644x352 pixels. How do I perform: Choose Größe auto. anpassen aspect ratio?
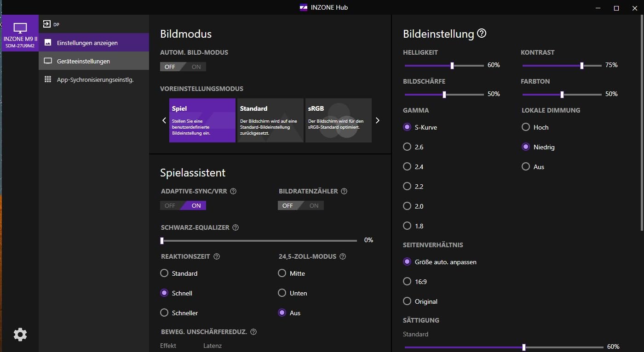(x=440, y=262)
